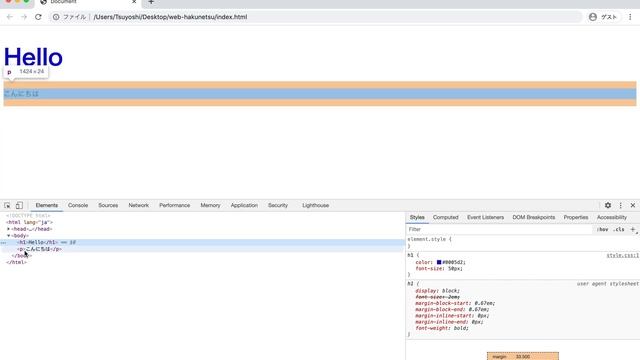Click the site info icon in address bar

56,17
